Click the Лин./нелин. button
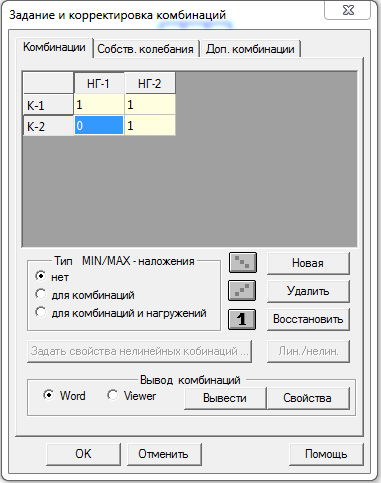 pos(308,351)
